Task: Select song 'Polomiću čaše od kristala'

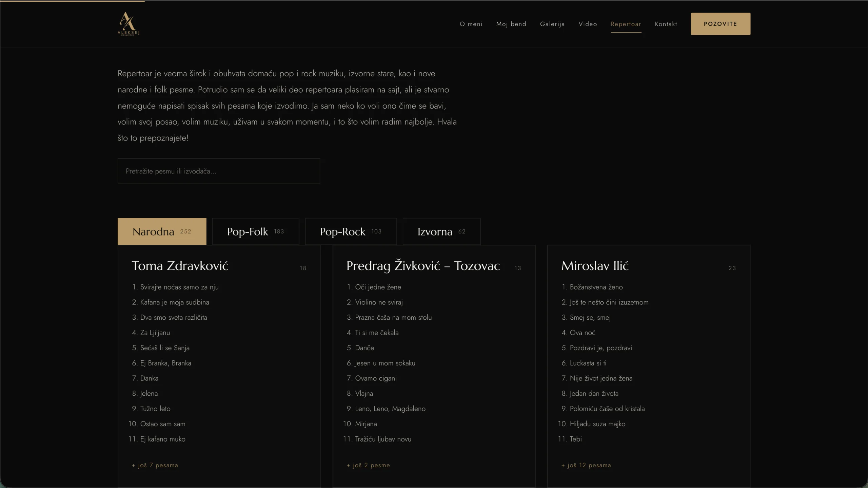Action: tap(607, 409)
